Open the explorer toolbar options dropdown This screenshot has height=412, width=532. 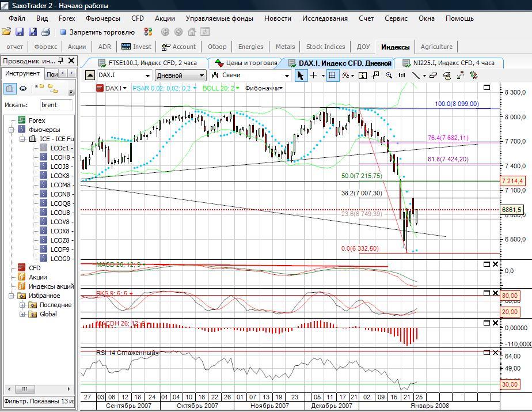pos(71,92)
